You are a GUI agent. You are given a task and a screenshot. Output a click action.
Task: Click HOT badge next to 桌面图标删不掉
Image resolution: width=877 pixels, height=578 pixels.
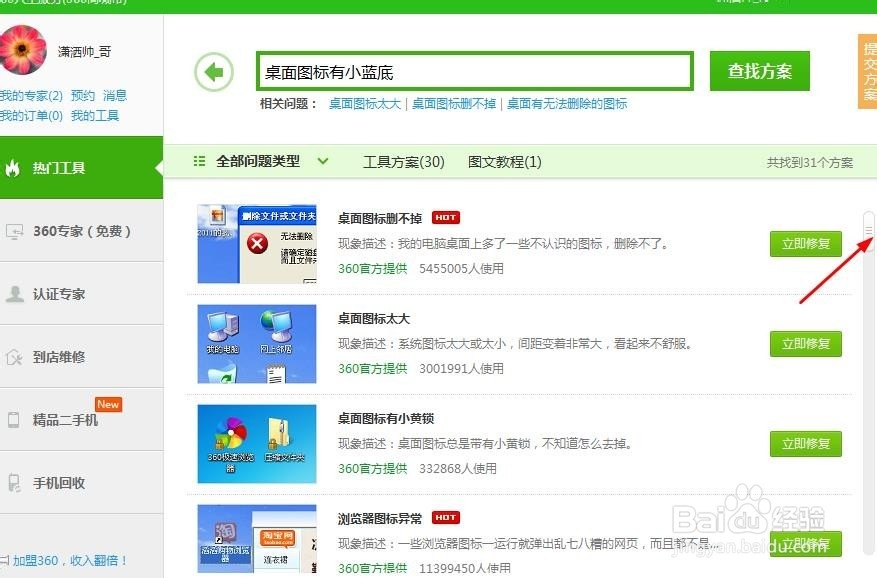(x=446, y=217)
